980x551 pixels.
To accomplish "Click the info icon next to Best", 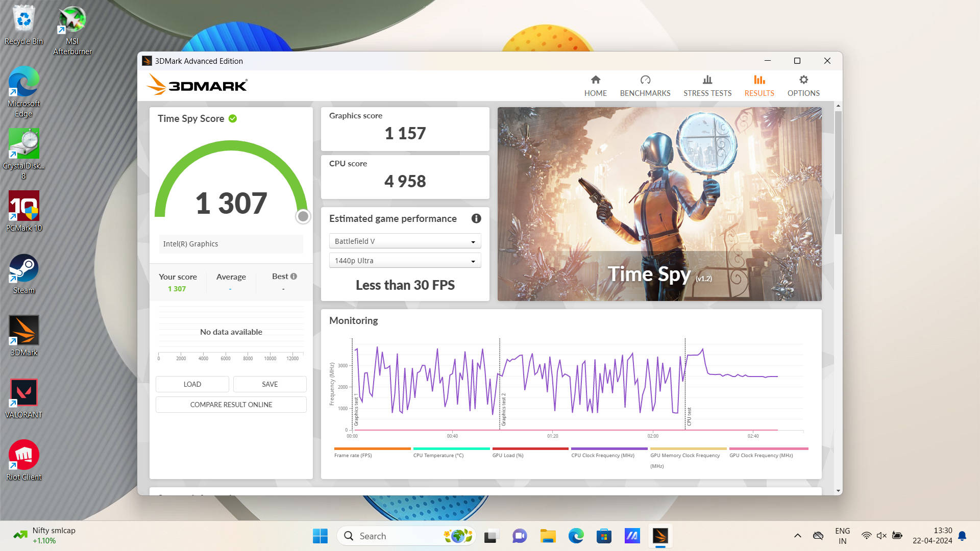I will (293, 277).
